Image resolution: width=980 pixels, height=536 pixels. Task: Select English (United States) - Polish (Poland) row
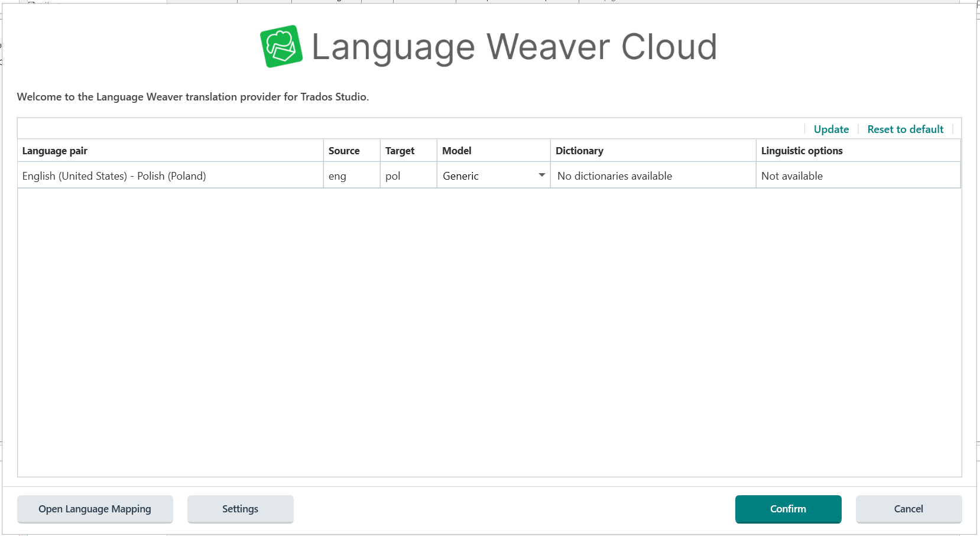pos(489,176)
